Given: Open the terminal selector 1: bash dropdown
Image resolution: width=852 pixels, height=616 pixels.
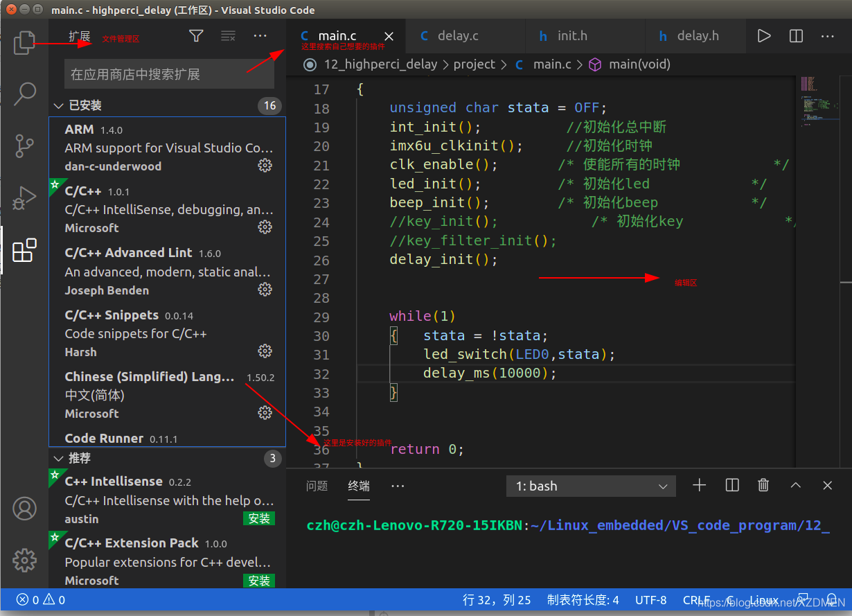Looking at the screenshot, I should pyautogui.click(x=591, y=486).
